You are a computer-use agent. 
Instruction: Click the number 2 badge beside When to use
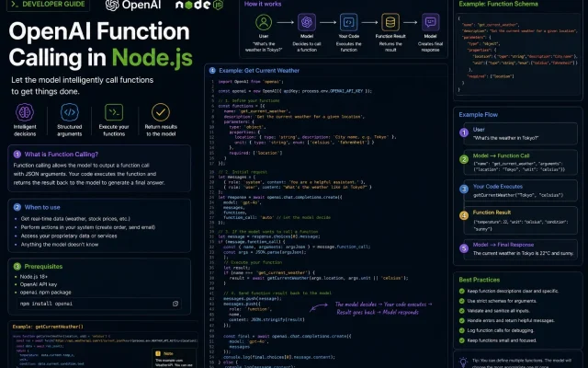pyautogui.click(x=17, y=207)
